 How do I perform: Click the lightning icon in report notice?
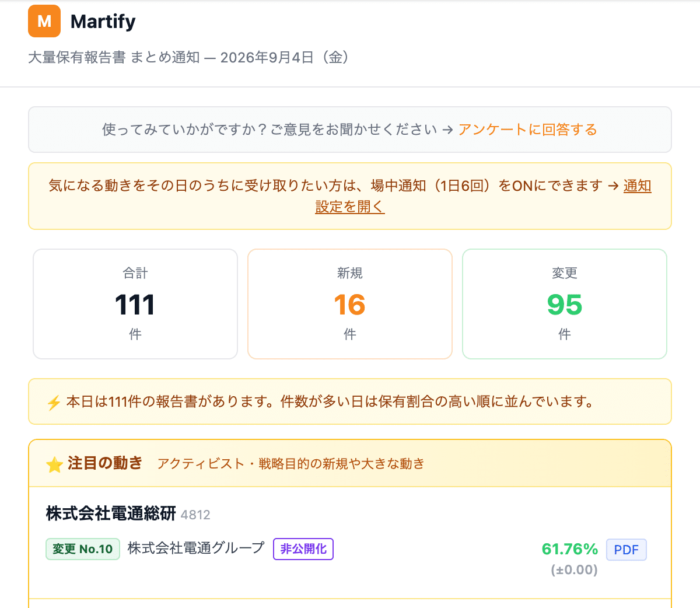pyautogui.click(x=54, y=403)
